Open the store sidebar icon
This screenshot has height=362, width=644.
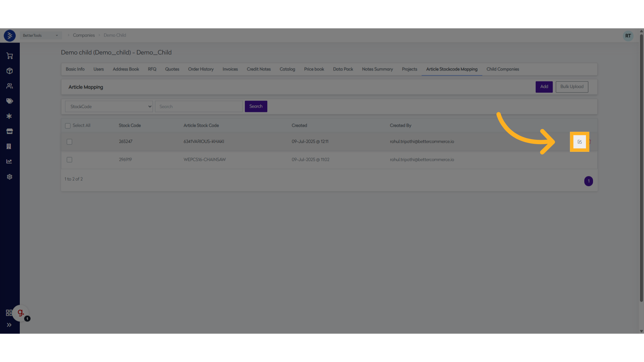pyautogui.click(x=9, y=131)
